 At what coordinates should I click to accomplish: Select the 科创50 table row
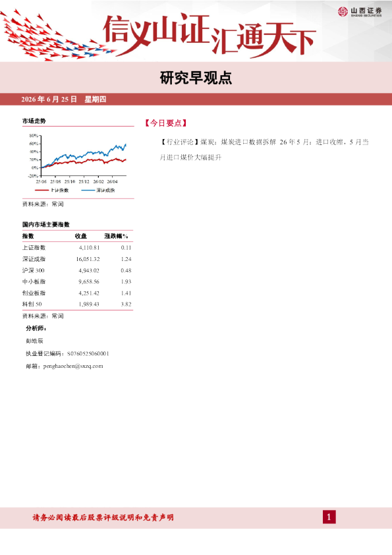(77, 304)
